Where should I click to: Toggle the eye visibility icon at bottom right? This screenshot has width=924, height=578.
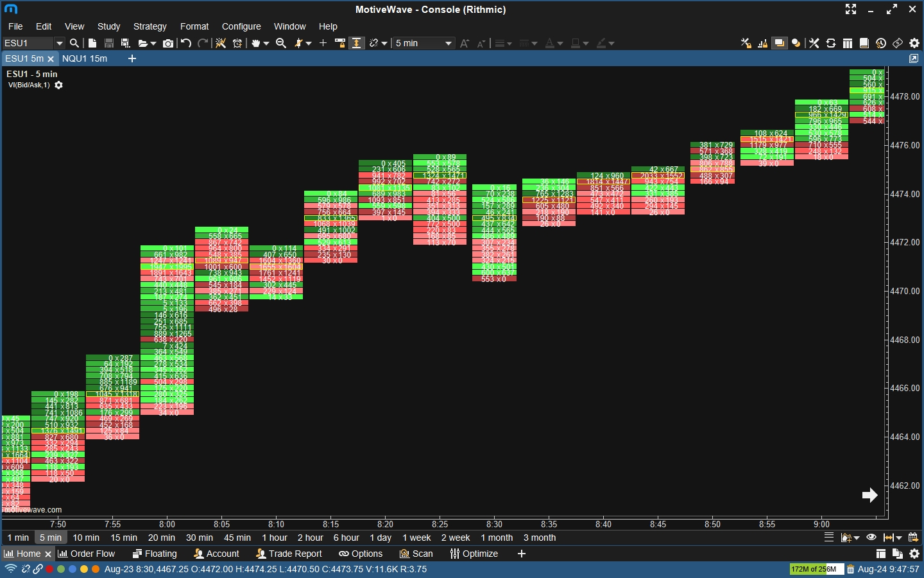tap(871, 538)
